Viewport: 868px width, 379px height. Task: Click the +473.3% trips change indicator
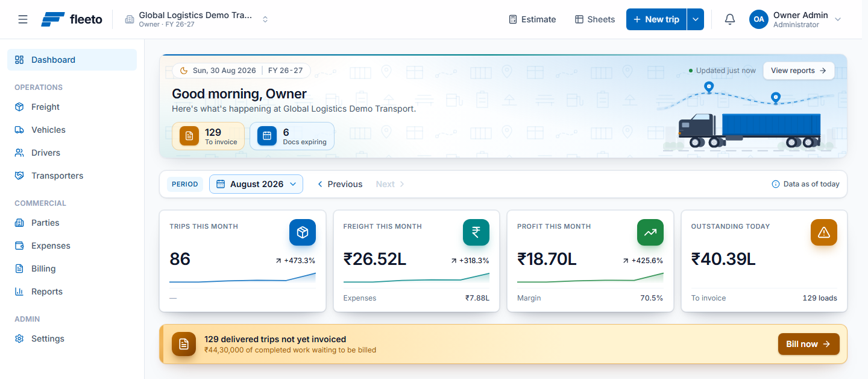tap(295, 261)
